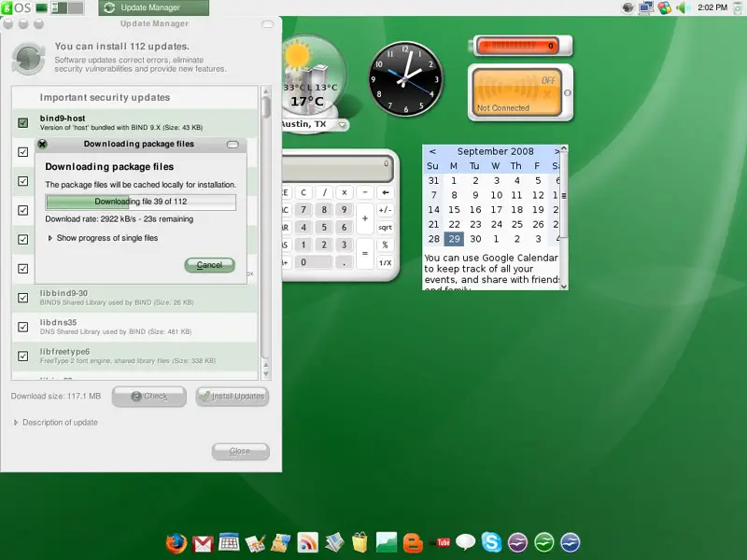Open the trash icon beside the clock
This screenshot has height=560, width=747.
738,7
